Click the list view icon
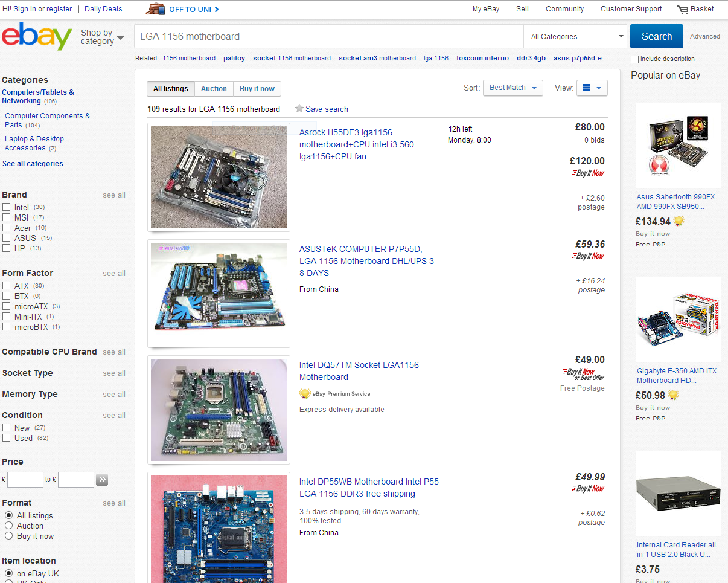728x583 pixels. 586,88
